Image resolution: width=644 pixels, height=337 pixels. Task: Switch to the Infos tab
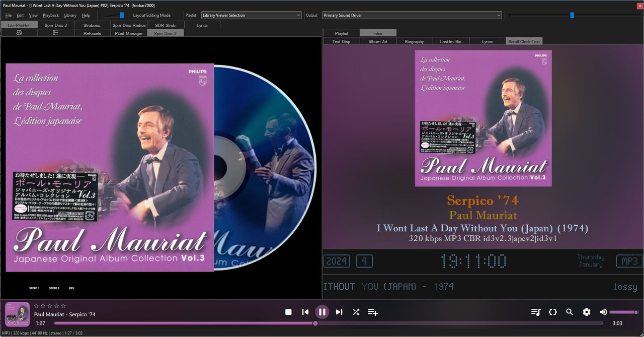point(378,33)
